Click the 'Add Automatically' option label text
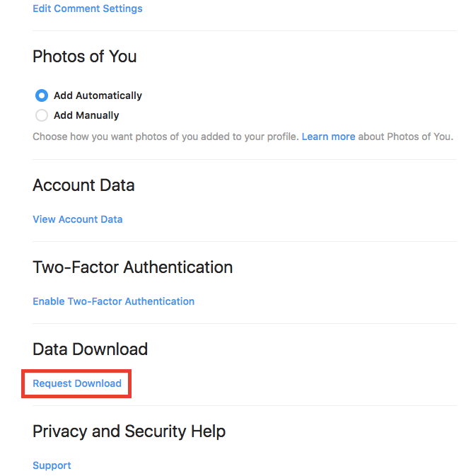 click(98, 95)
